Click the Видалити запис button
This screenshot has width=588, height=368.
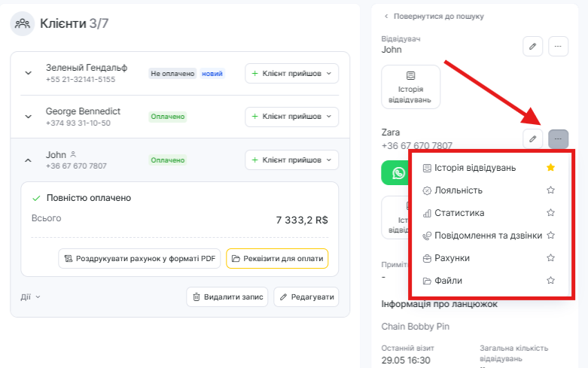point(227,297)
